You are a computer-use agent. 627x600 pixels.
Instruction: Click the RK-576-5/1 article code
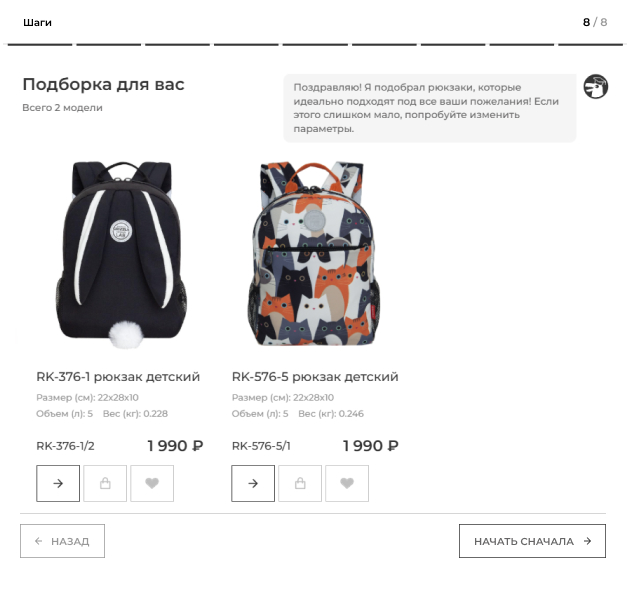[261, 446]
